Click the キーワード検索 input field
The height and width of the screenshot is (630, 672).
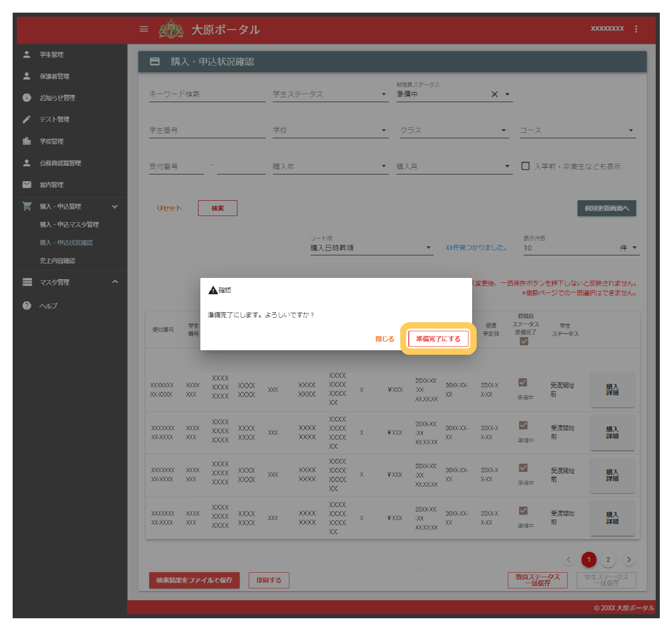207,94
